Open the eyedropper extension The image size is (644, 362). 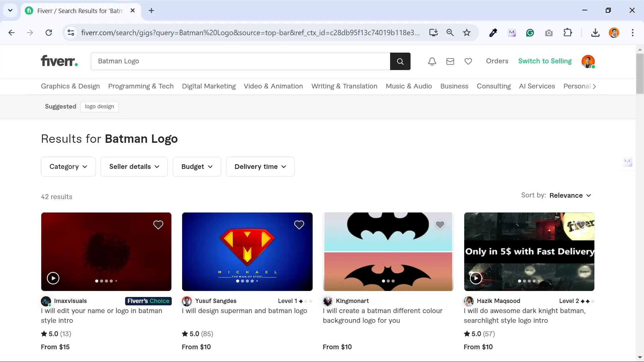pos(493,33)
